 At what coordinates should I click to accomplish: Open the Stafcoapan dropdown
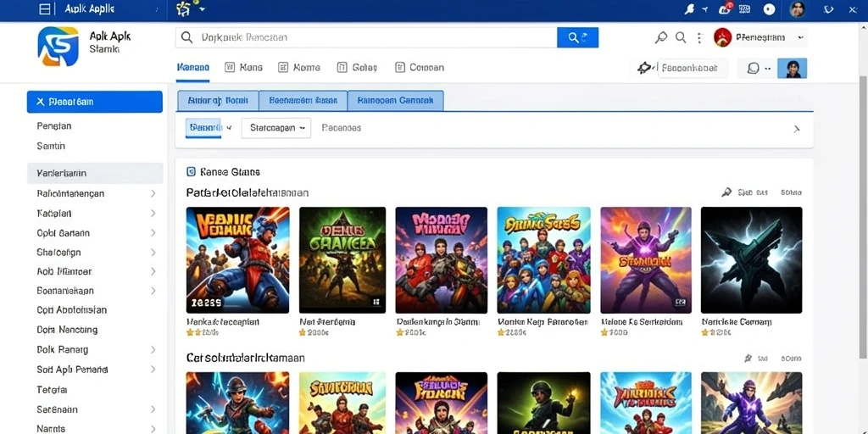click(x=276, y=128)
